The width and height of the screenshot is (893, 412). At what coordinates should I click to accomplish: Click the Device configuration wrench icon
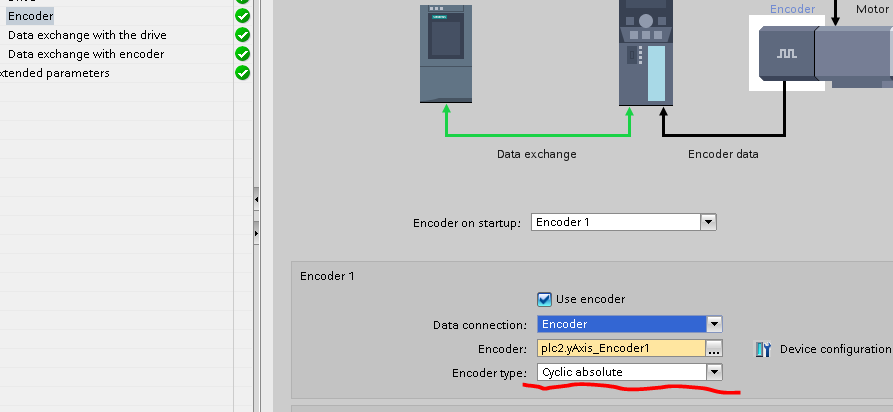tap(763, 349)
